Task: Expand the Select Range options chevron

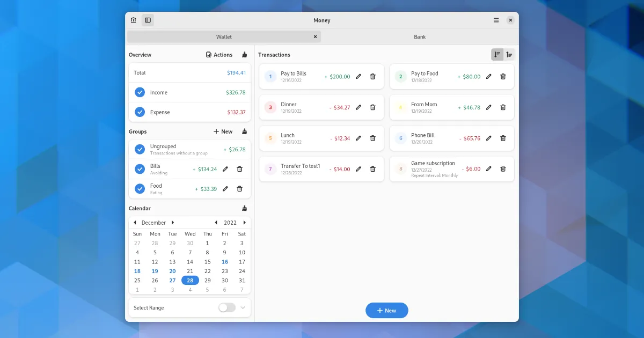Action: point(243,308)
